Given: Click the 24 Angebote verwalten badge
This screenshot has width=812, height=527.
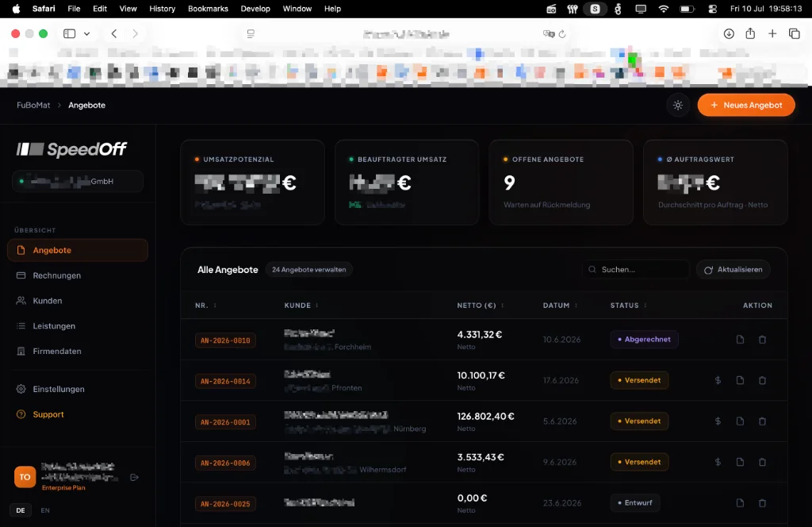Looking at the screenshot, I should pyautogui.click(x=309, y=270).
